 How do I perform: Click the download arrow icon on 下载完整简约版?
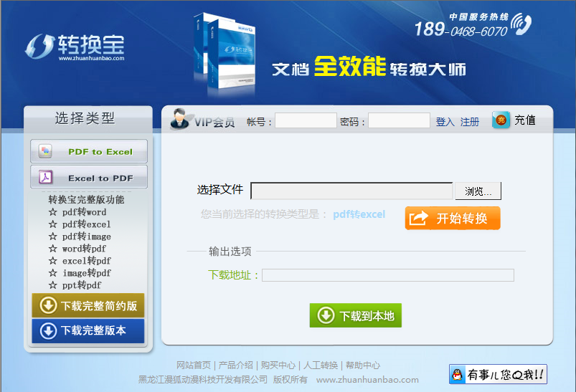pyautogui.click(x=48, y=305)
